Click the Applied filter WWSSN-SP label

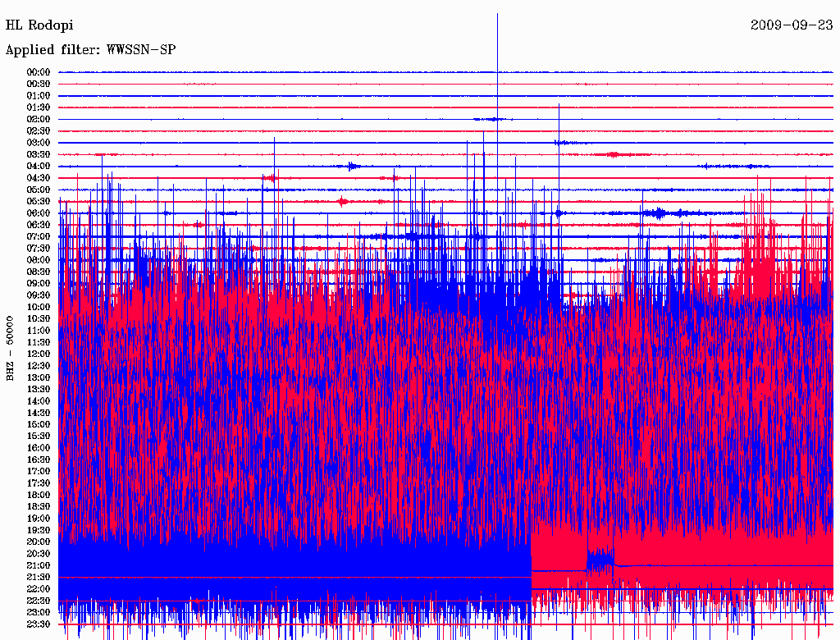pos(90,50)
